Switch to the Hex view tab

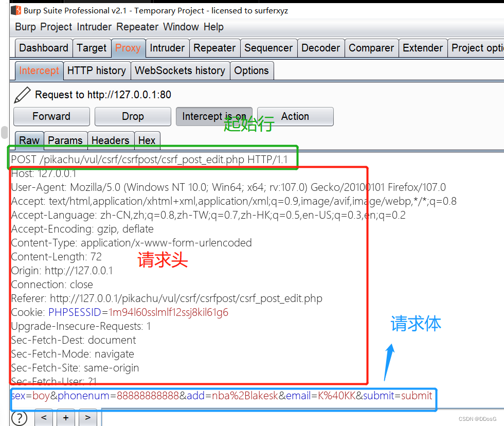tap(147, 140)
